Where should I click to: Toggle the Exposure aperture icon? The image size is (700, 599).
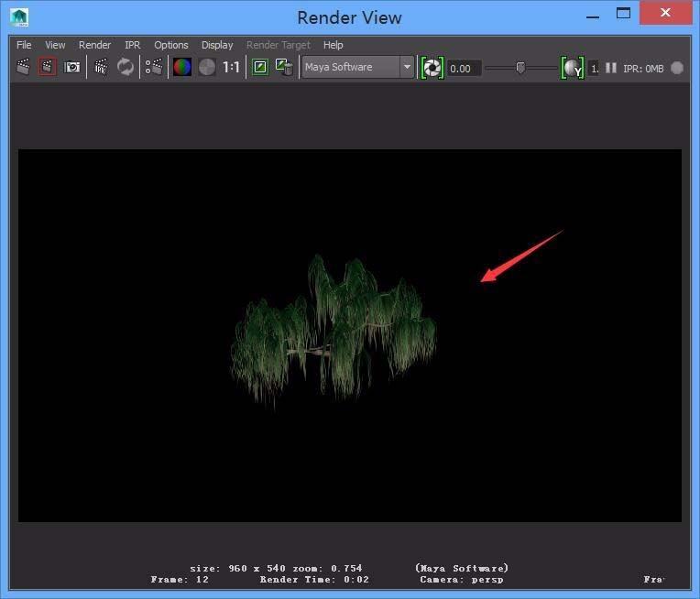coord(432,68)
